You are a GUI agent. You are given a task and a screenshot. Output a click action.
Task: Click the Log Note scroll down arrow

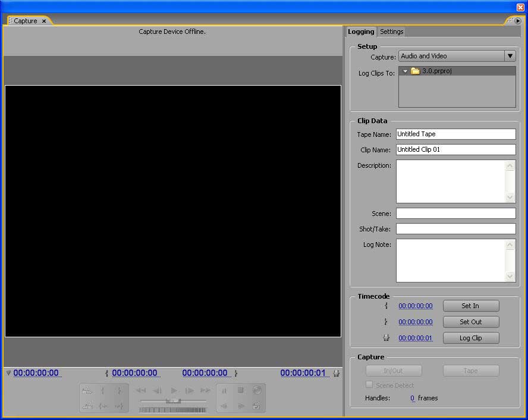click(510, 276)
